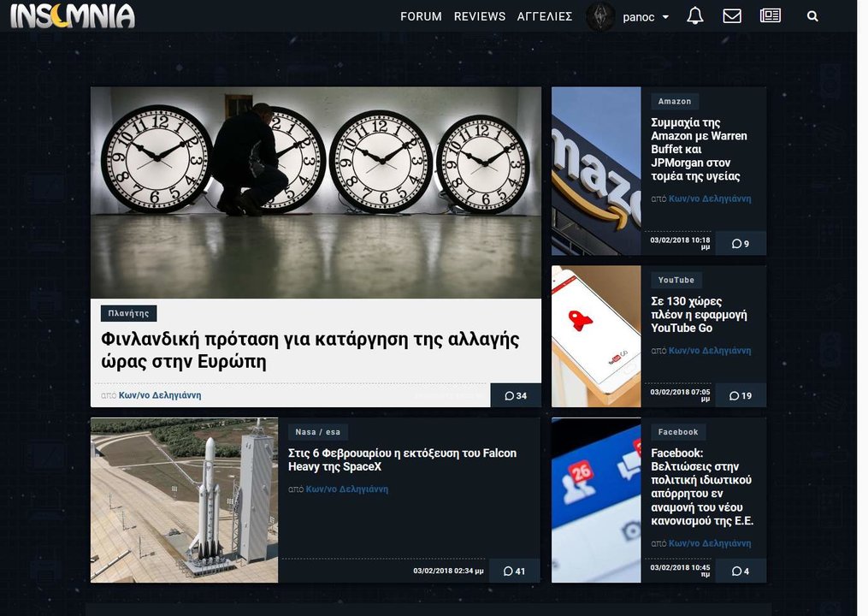Open the headline about Φινλανδική πρόταση

click(x=310, y=350)
